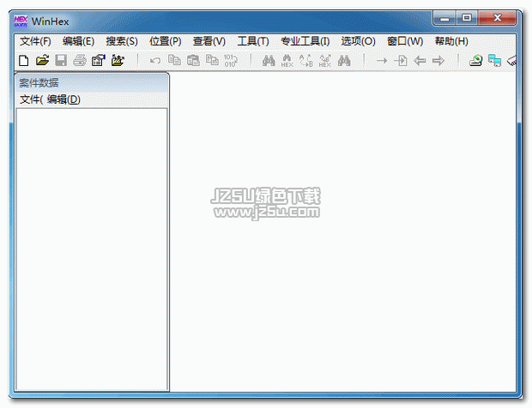532x408 pixels.
Task: Open the Properties icon in toolbar
Action: pyautogui.click(x=99, y=61)
